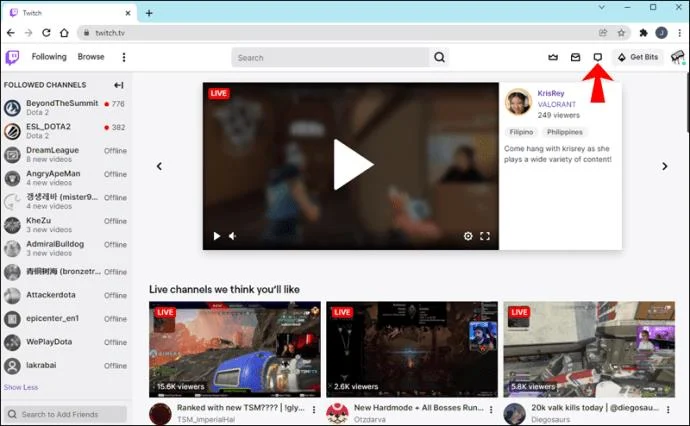This screenshot has height=426, width=690.
Task: Open the browser extensions puzzle icon
Action: click(643, 33)
